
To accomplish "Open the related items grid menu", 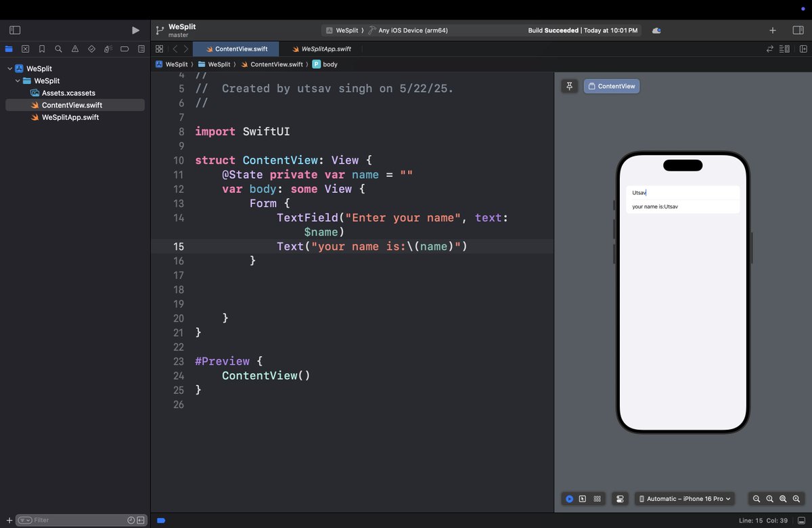I will (x=159, y=49).
